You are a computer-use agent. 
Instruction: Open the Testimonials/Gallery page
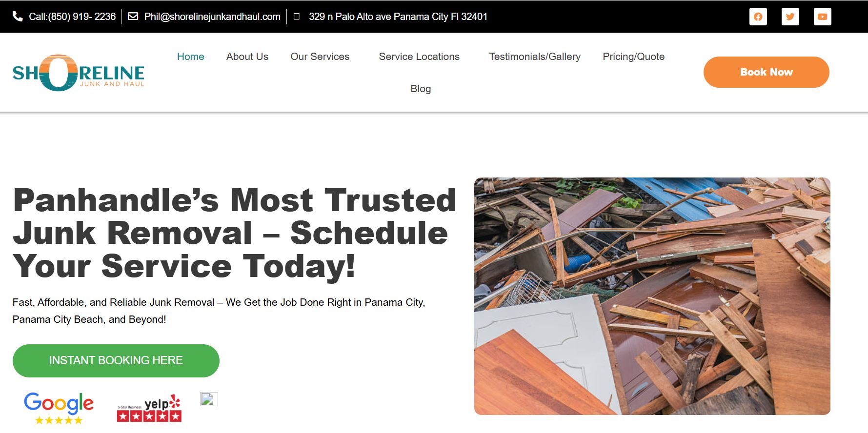535,57
